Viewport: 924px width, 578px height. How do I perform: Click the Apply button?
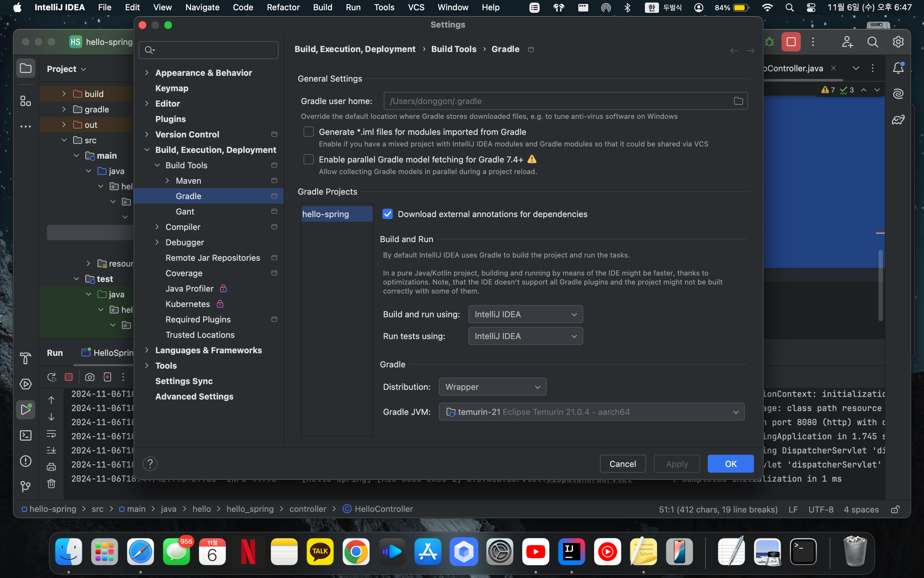click(677, 464)
